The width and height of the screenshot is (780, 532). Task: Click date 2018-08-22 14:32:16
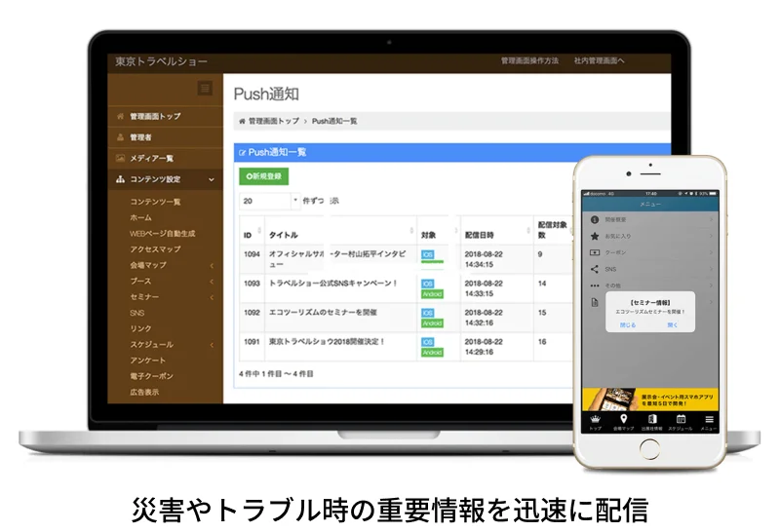click(484, 318)
